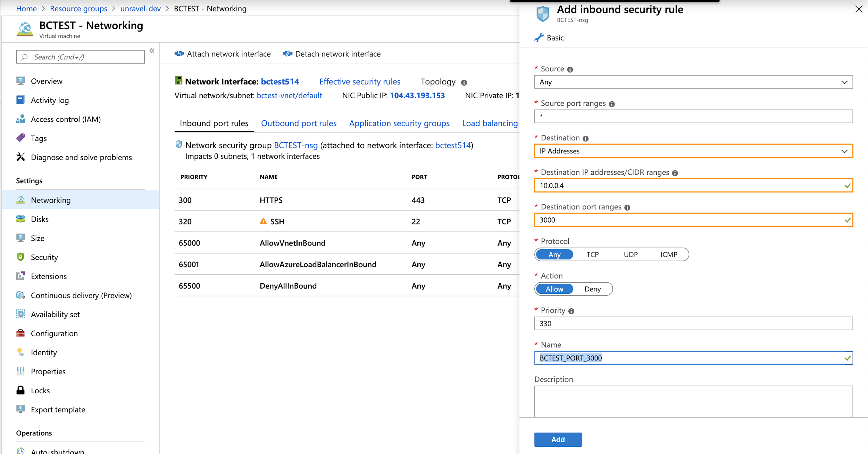Screen dimensions: 868x454
Task: Set Action to Allow
Action: [x=554, y=289]
